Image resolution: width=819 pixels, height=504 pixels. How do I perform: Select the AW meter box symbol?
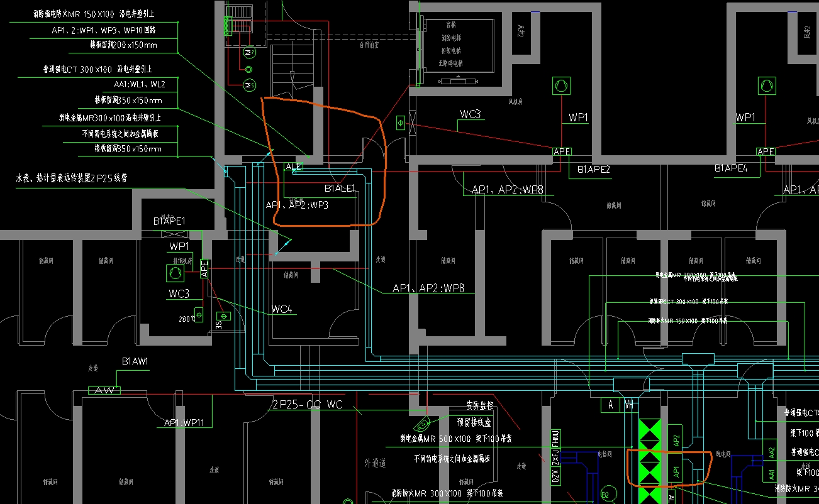(x=104, y=391)
